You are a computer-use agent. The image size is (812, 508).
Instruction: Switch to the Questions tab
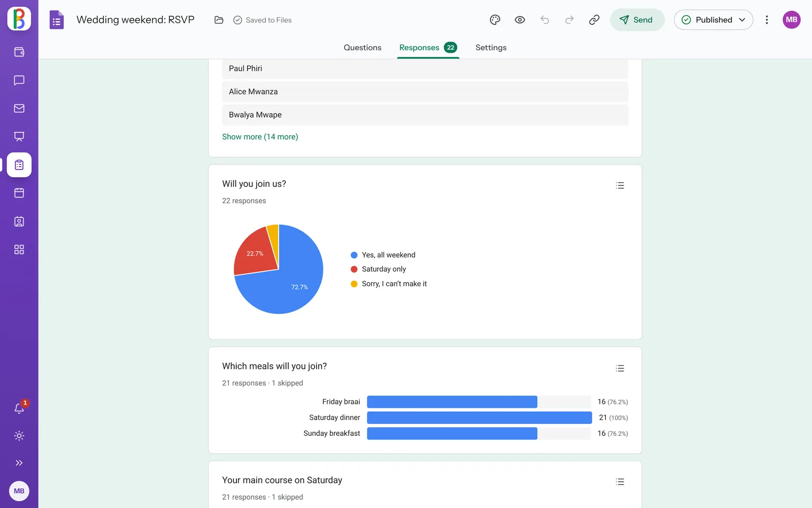coord(362,47)
